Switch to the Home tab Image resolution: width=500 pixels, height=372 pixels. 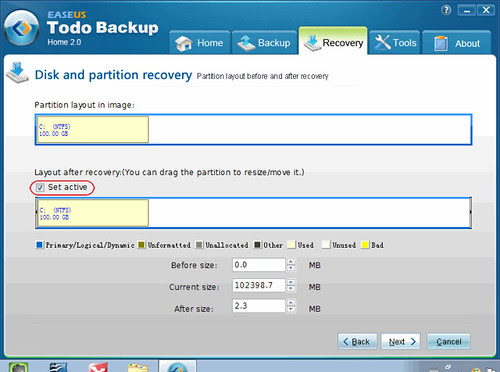(200, 43)
